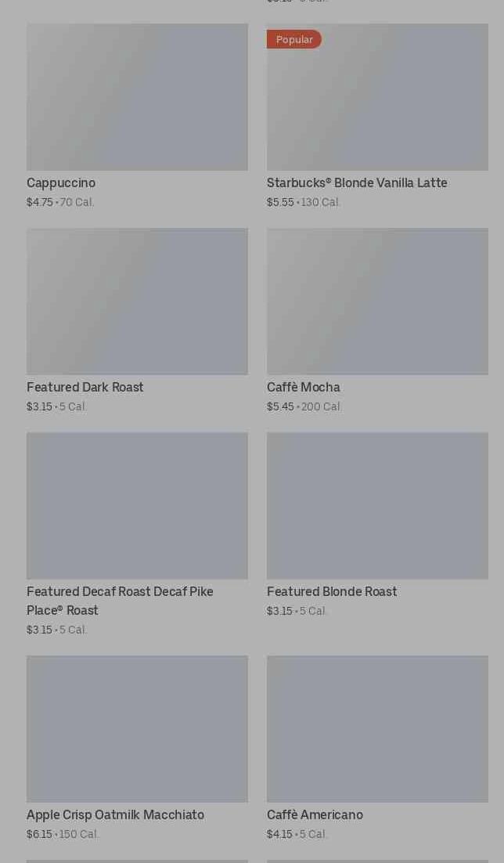
Task: Open Apple Crisp Oatmilk Macchiato image
Action: [137, 729]
